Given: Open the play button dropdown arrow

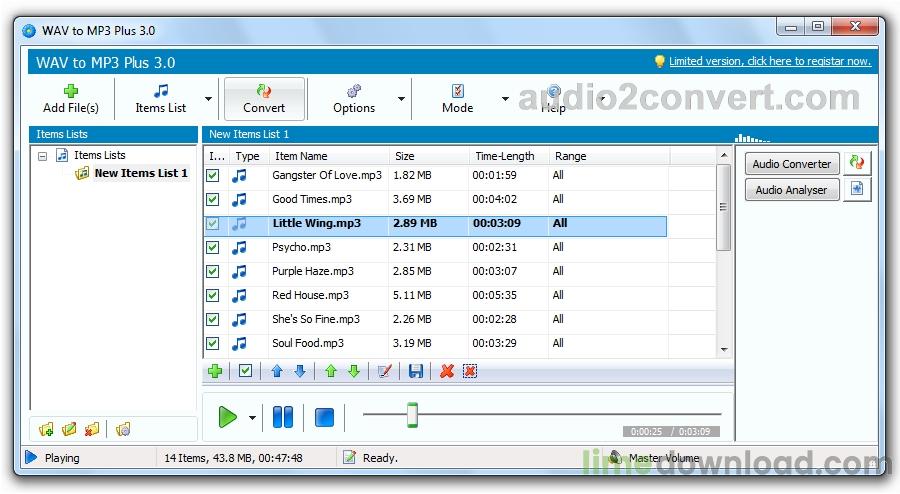Looking at the screenshot, I should (252, 418).
